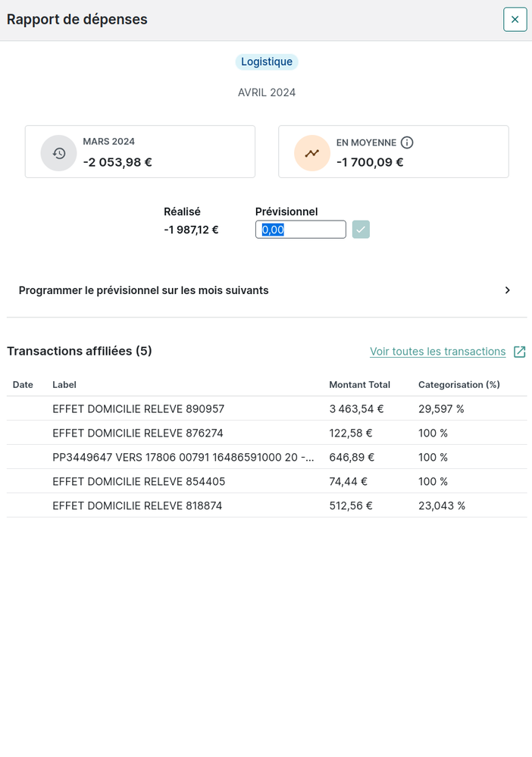The width and height of the screenshot is (532, 757).
Task: Click the Prévisionnel amount input field
Action: pos(300,230)
